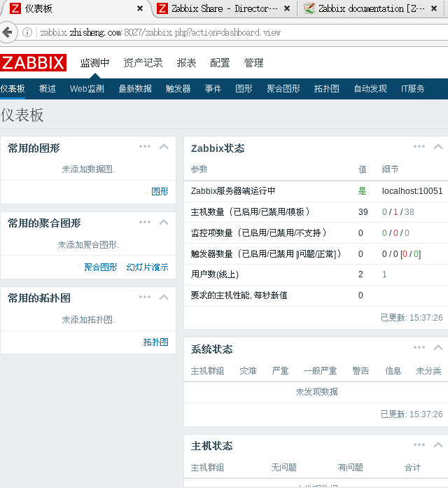This screenshot has width=448, height=488.
Task: Collapse the 系统状态 widget
Action: point(438,348)
